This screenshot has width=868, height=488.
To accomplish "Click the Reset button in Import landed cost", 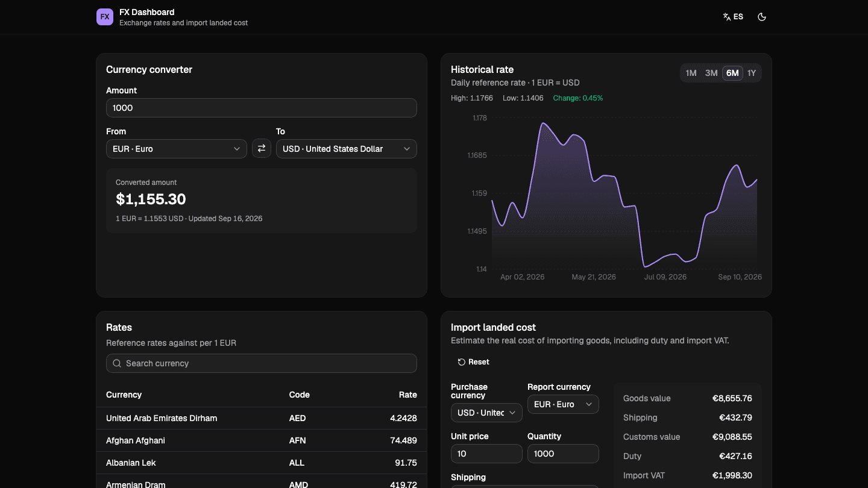I will 473,362.
